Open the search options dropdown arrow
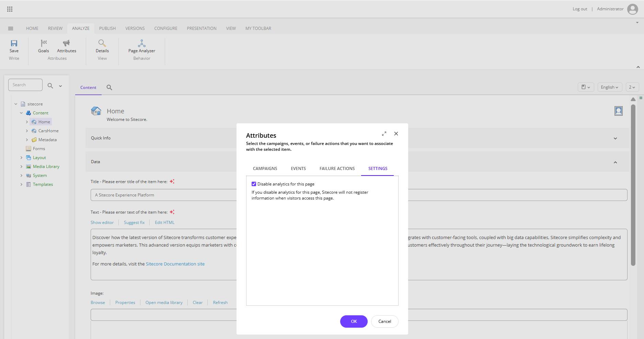The height and width of the screenshot is (339, 644). tap(60, 86)
